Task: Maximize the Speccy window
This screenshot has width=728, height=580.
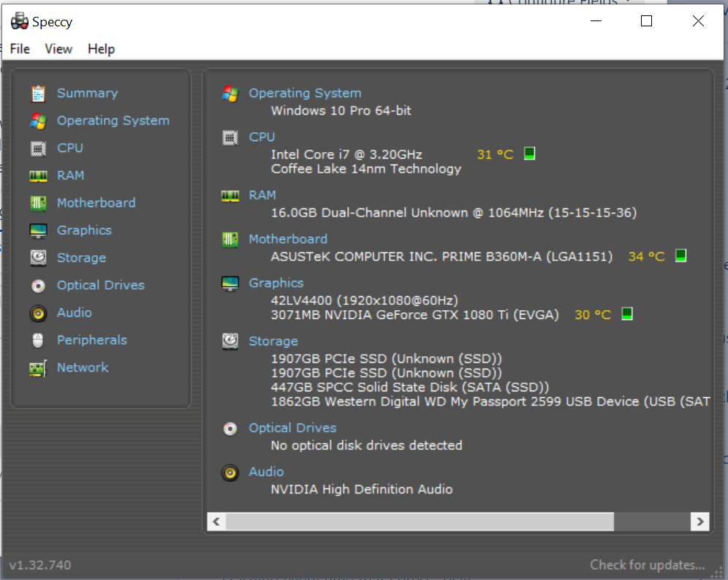Action: (x=646, y=21)
